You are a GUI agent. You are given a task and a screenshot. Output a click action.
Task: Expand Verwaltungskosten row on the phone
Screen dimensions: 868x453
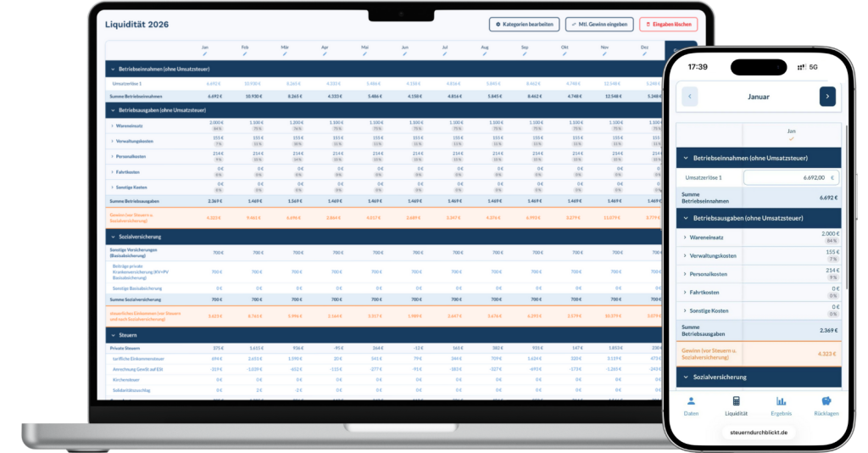click(x=685, y=255)
